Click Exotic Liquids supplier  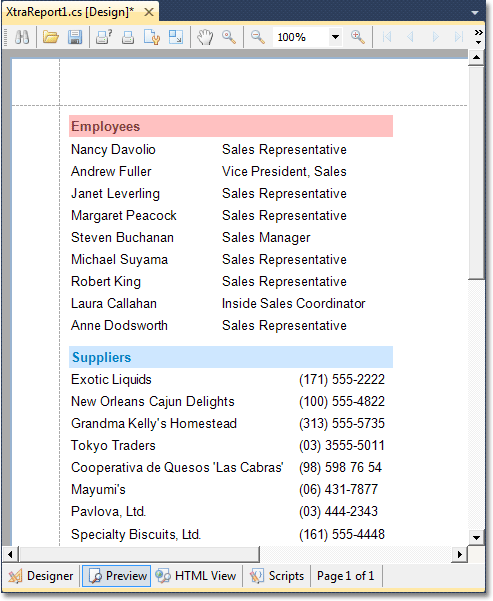(x=111, y=379)
